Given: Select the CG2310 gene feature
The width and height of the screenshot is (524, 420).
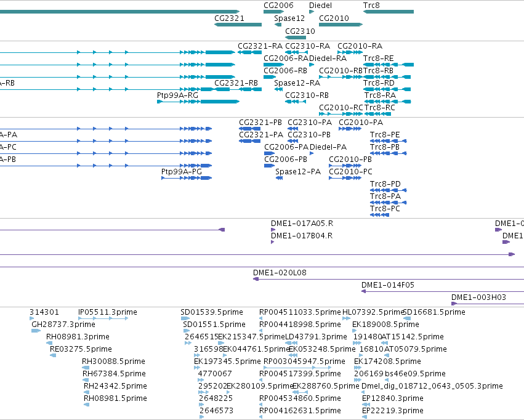Looking at the screenshot, I should pyautogui.click(x=296, y=38).
